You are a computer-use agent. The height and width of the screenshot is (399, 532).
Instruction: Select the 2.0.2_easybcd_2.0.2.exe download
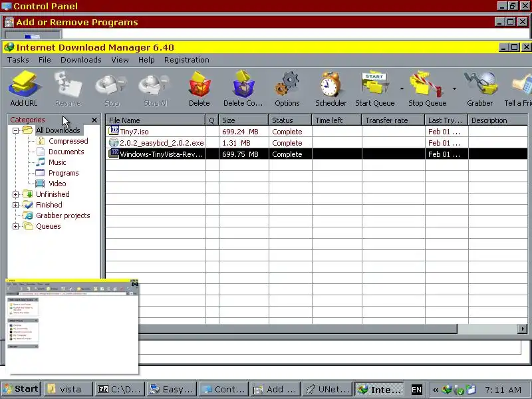click(317, 143)
